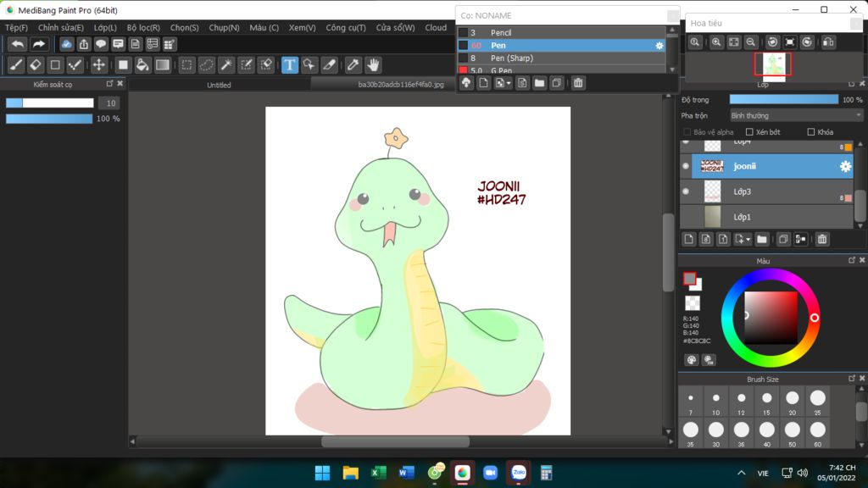This screenshot has height=488, width=868.
Task: Select the Select Eraser tool
Action: (266, 65)
